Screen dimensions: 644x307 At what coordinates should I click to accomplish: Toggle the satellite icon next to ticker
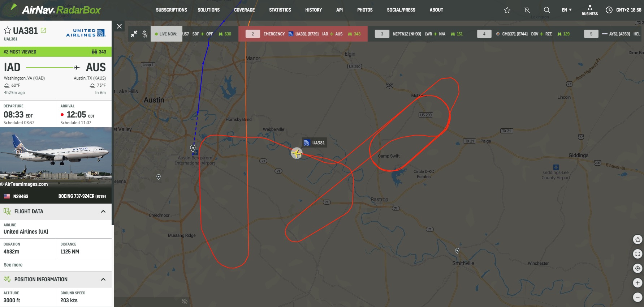point(145,34)
